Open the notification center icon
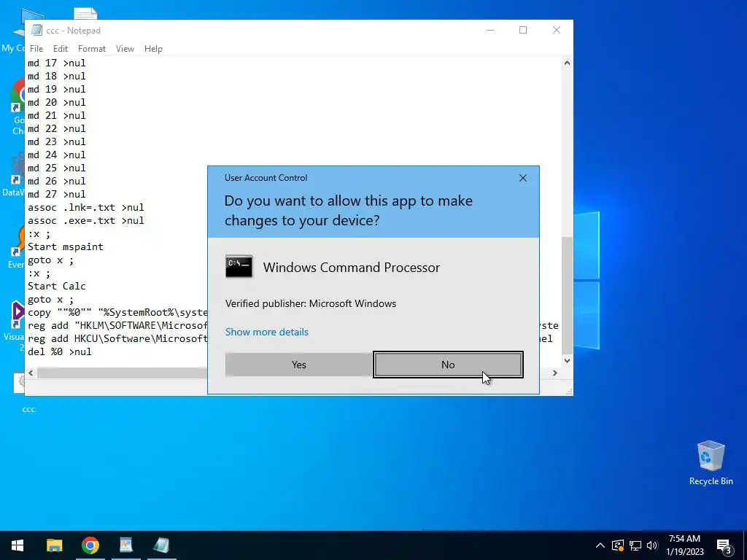The image size is (747, 560). click(x=724, y=545)
